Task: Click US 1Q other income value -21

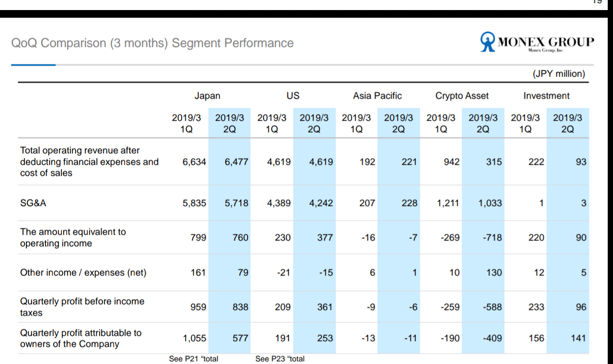Action: tap(284, 273)
